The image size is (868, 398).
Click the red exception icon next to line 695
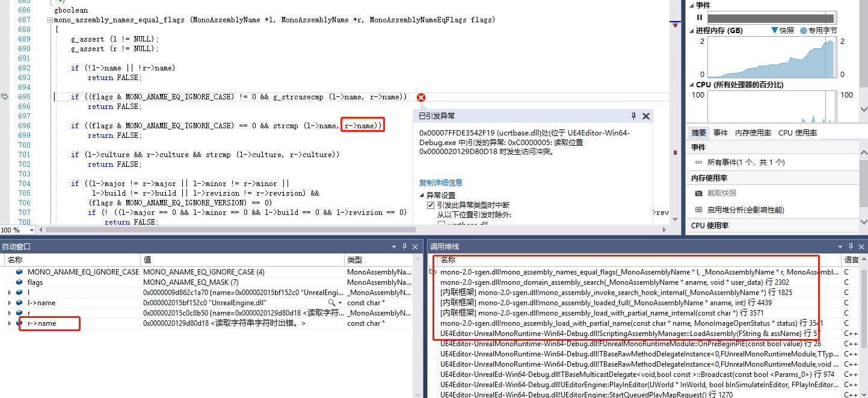420,97
